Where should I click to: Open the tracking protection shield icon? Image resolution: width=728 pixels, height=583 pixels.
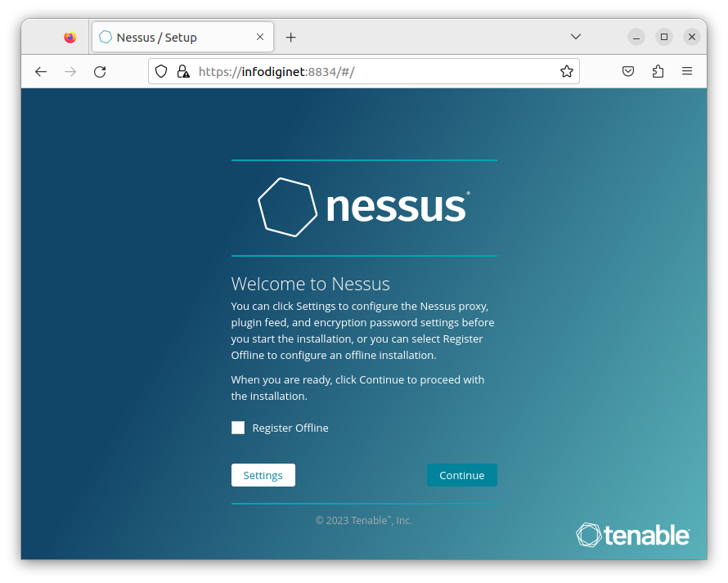tap(161, 71)
